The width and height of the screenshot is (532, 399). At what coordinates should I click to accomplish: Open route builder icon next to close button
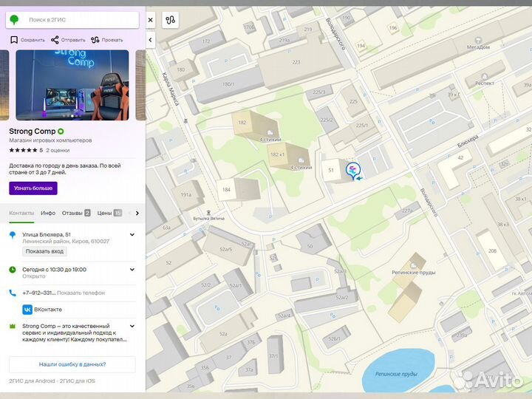170,20
